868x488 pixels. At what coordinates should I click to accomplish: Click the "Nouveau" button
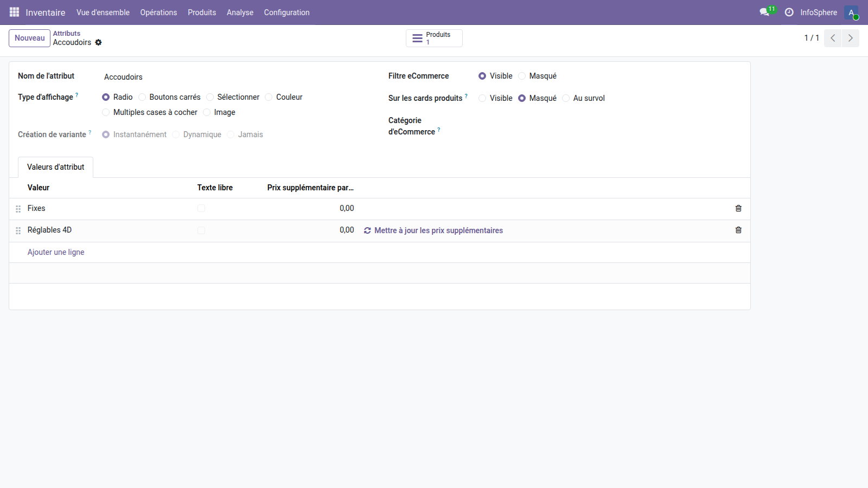[29, 38]
